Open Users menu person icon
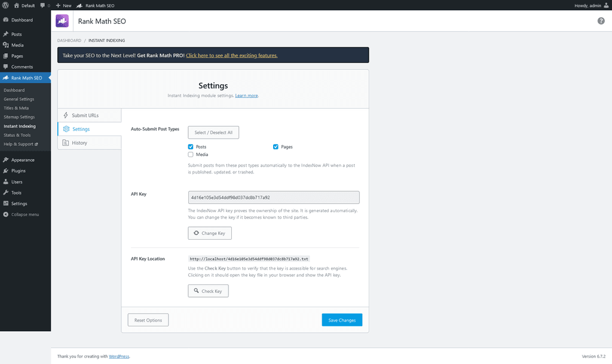Screen dimensions: 612x364 click(x=6, y=182)
